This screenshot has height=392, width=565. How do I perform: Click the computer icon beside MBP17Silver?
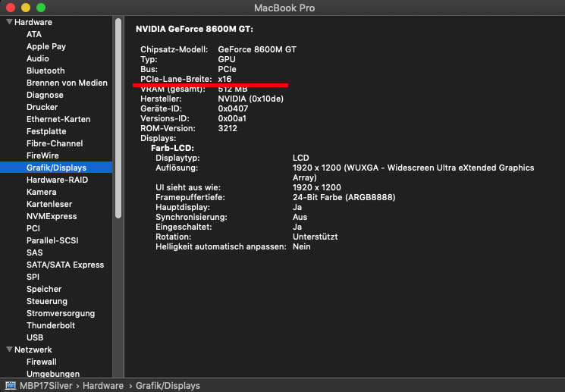click(11, 385)
